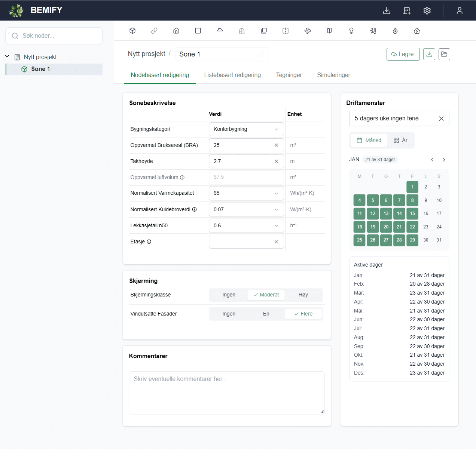Click the Lagre save button
The height and width of the screenshot is (449, 476).
pos(403,54)
